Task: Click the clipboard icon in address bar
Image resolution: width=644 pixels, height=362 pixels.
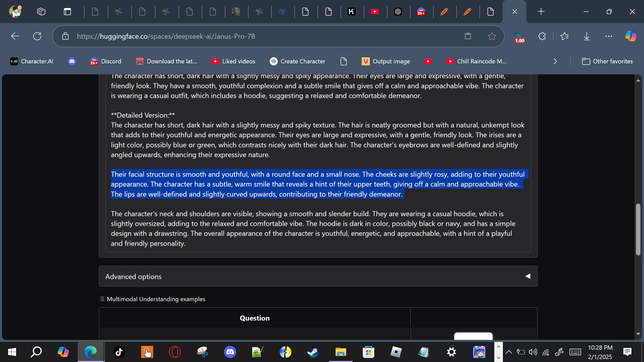Action: [468, 36]
